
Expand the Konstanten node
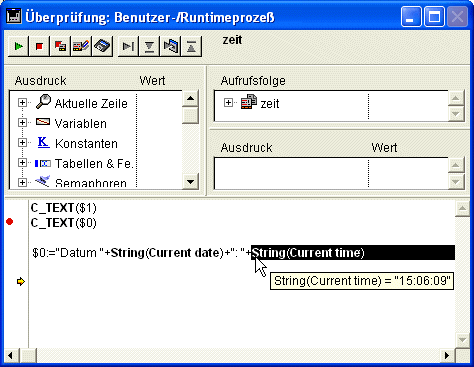[x=22, y=143]
